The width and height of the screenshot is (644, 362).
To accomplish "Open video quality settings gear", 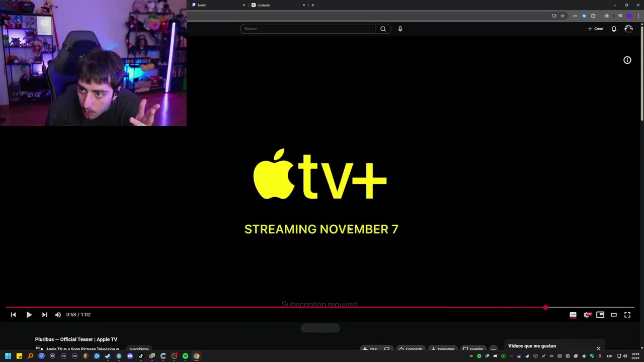I will [x=587, y=315].
